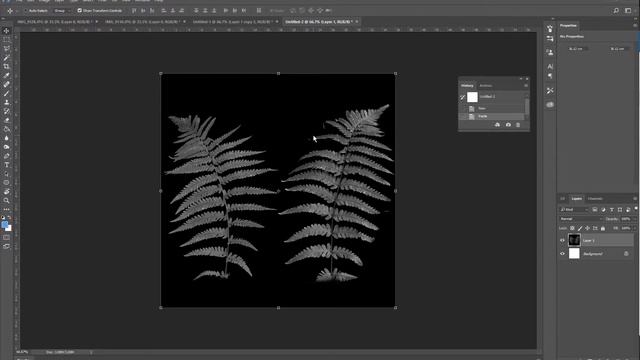Viewport: 640px width, 360px height.
Task: Open the History panel flyout menu
Action: point(526,86)
